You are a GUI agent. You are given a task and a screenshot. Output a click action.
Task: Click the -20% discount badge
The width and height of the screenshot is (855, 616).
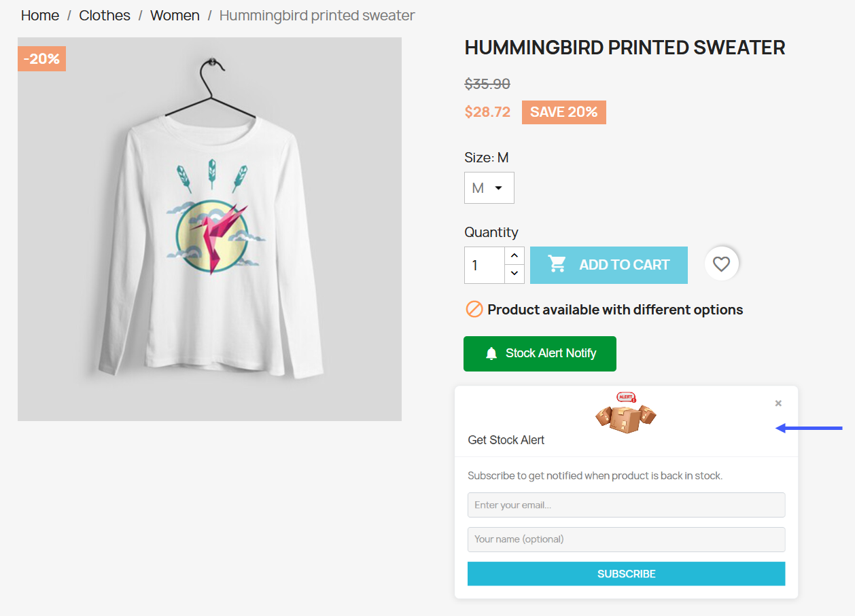coord(41,59)
